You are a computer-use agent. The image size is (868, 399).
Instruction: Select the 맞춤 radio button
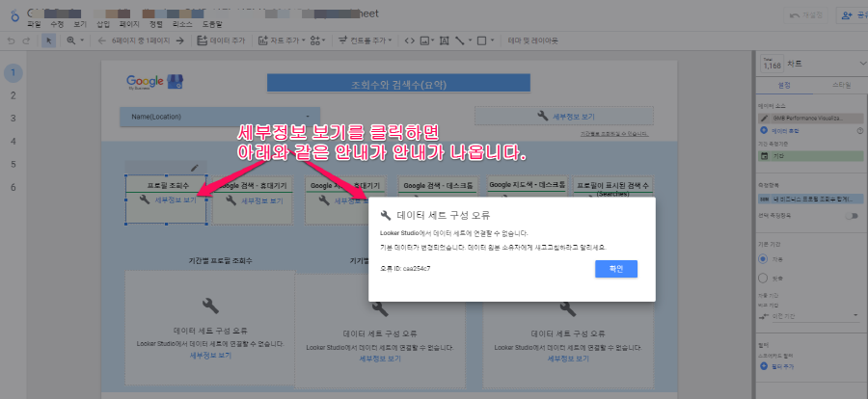(x=764, y=278)
